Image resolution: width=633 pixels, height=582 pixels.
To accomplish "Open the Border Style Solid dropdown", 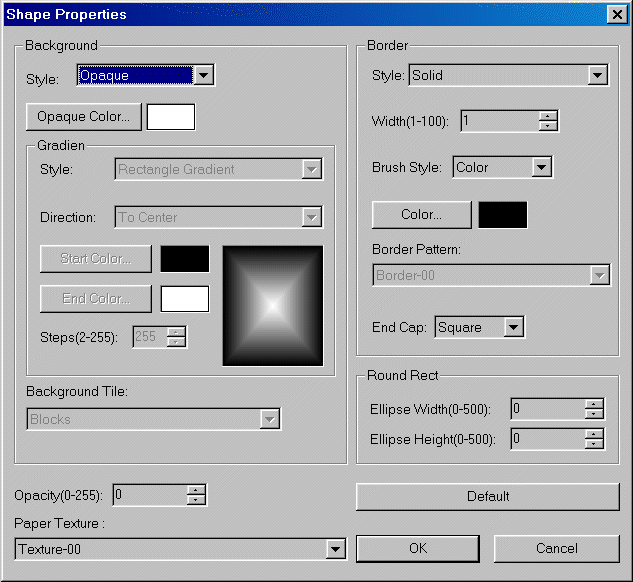I will coord(598,75).
